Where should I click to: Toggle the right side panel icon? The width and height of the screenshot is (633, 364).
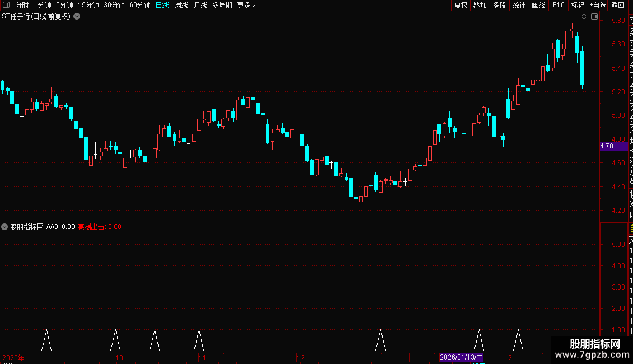[x=594, y=17]
